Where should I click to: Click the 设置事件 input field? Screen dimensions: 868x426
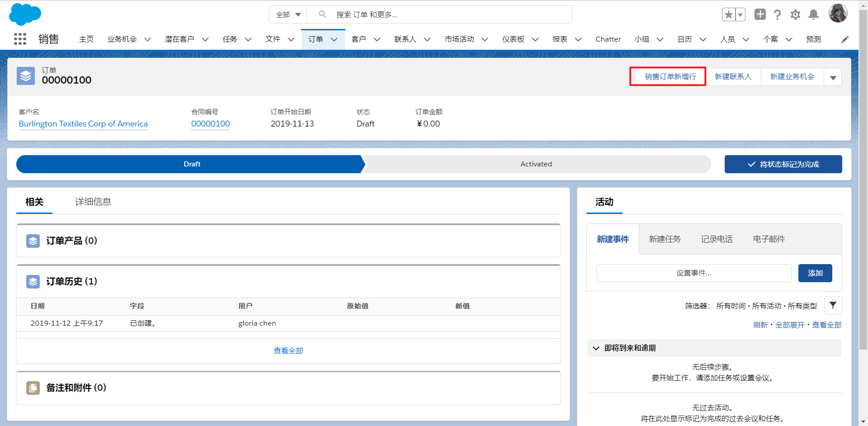693,273
